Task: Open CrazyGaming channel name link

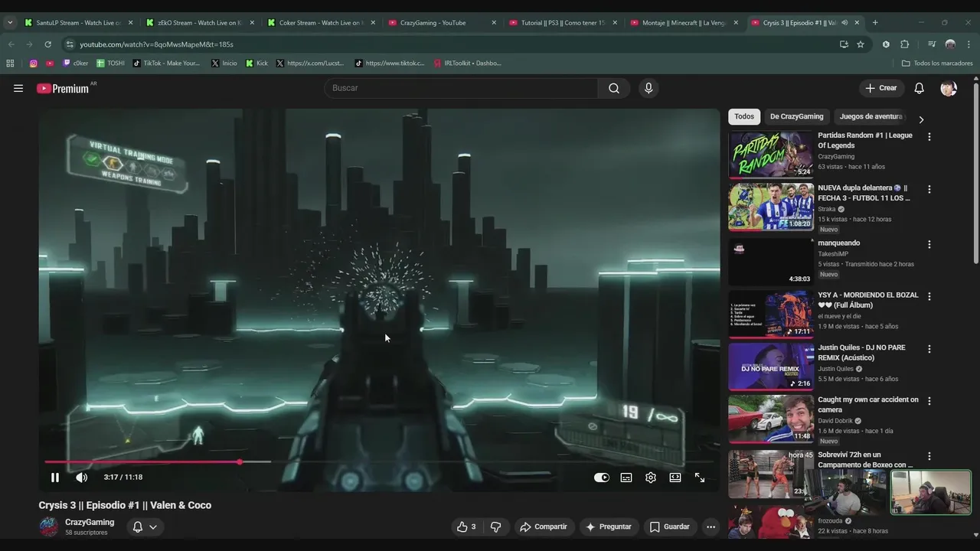Action: click(x=90, y=522)
